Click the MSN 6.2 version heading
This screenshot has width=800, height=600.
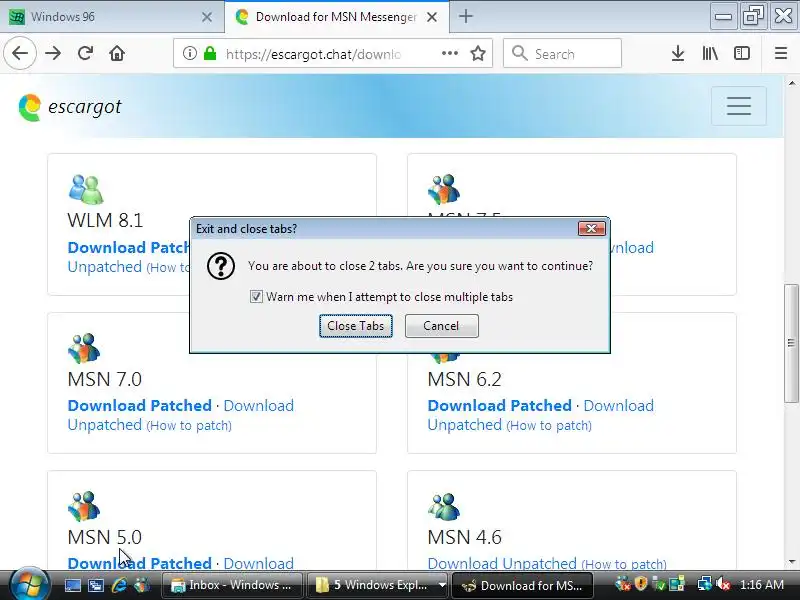tap(464, 379)
